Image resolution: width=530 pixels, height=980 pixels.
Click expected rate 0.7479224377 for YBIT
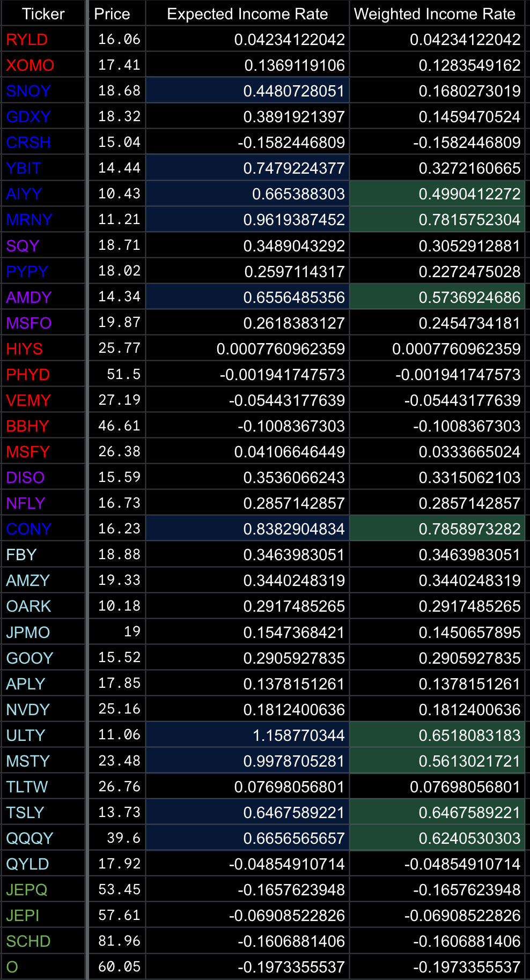coord(247,168)
